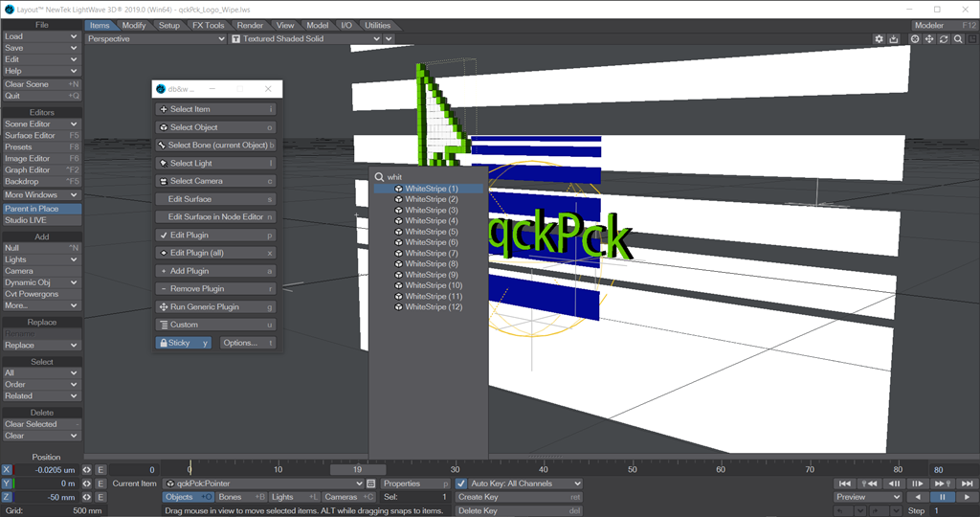Open Textured Shaded Solid display dropdown
This screenshot has height=517, width=980.
305,38
